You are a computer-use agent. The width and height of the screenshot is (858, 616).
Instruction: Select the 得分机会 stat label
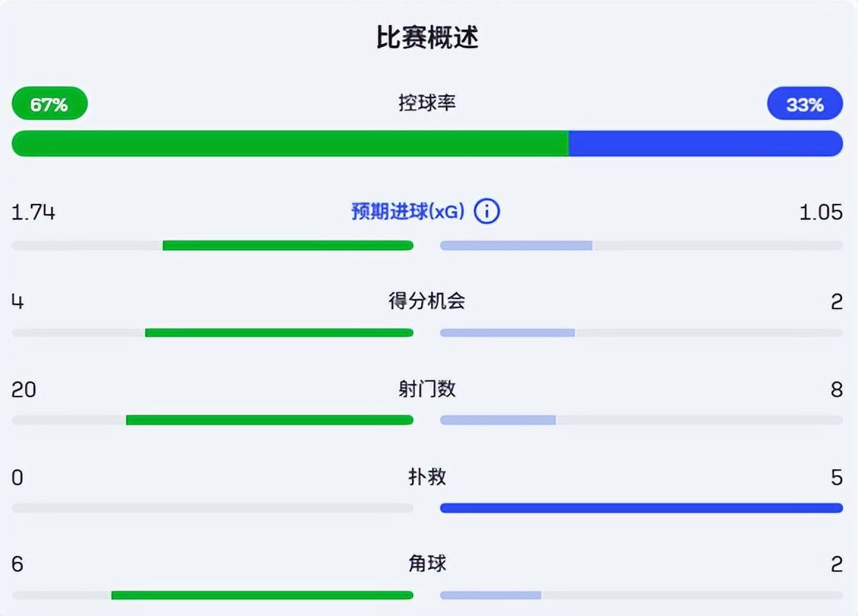(428, 301)
